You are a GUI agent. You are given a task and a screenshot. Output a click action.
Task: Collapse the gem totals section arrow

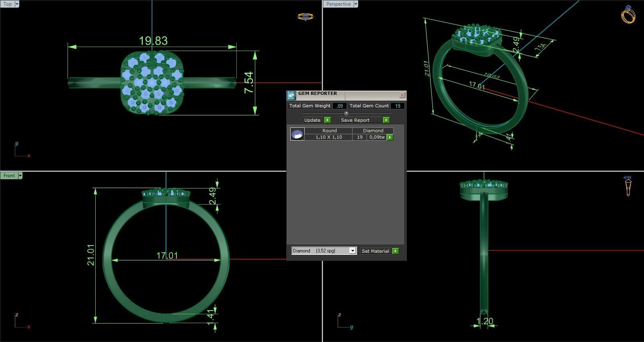[347, 113]
